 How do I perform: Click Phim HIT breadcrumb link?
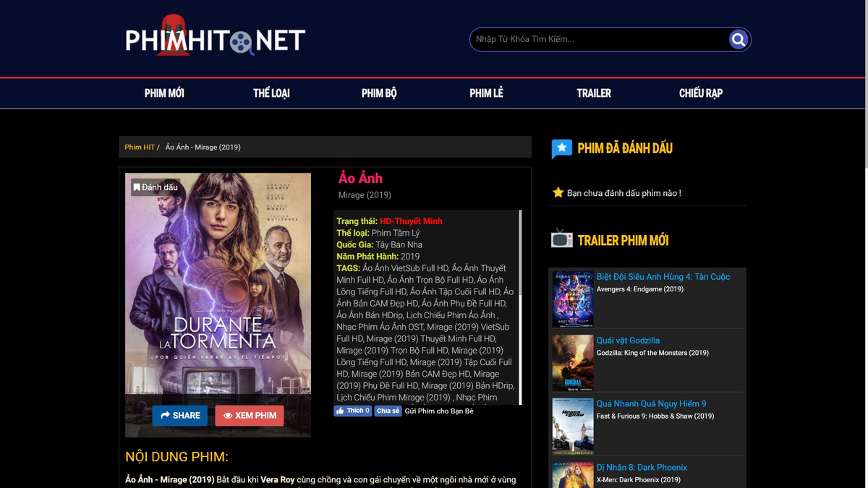click(x=140, y=147)
